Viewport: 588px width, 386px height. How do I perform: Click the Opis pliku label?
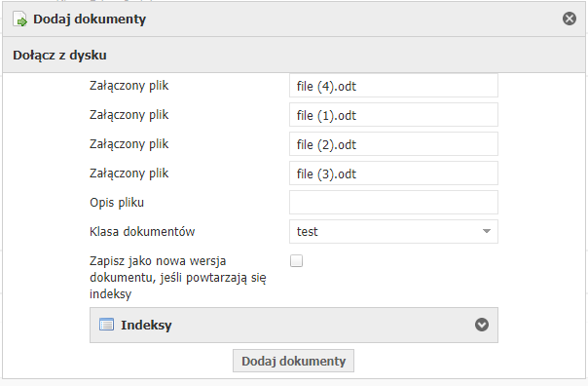(x=117, y=203)
